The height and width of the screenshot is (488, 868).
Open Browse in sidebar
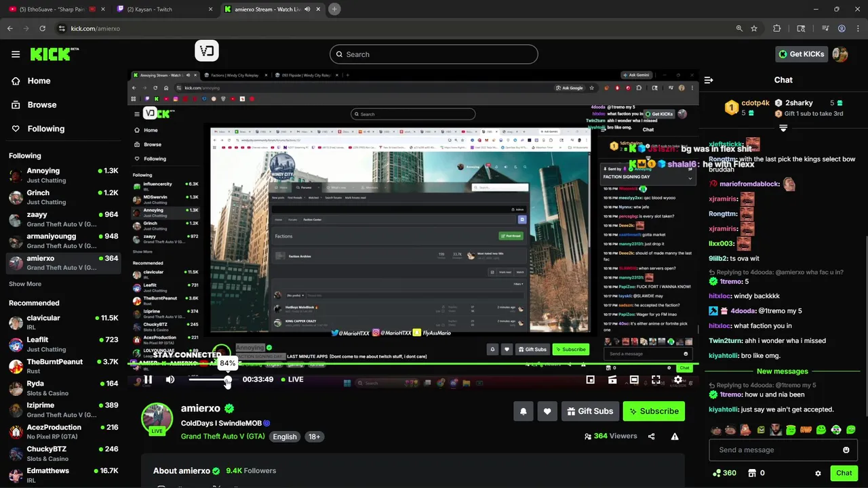34,105
